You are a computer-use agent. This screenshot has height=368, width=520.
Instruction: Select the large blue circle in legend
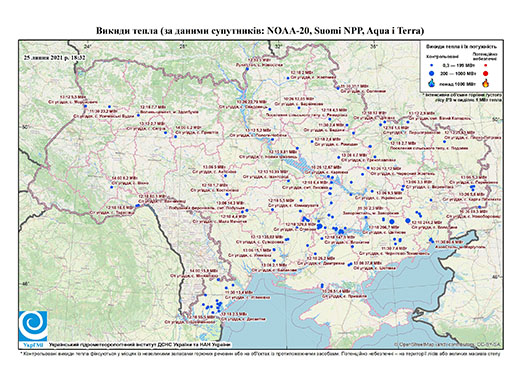[432, 73]
